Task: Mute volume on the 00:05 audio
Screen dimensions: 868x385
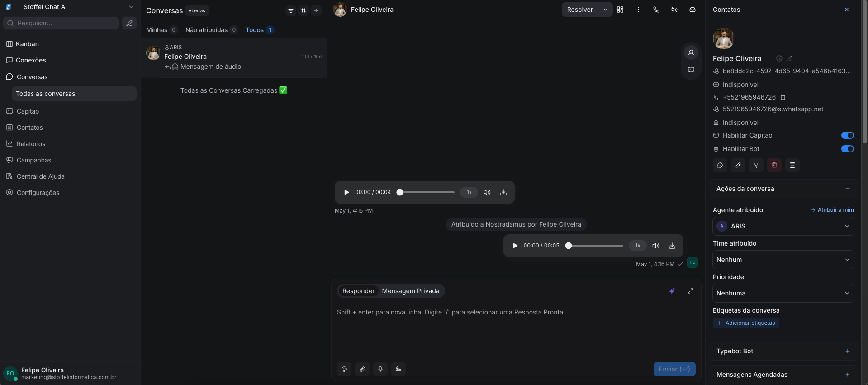Action: point(656,246)
